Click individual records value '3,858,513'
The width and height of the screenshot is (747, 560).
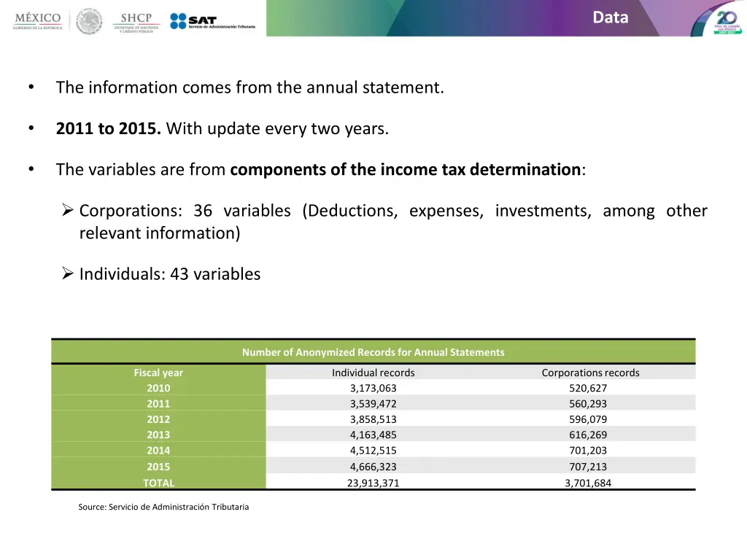pos(373,420)
